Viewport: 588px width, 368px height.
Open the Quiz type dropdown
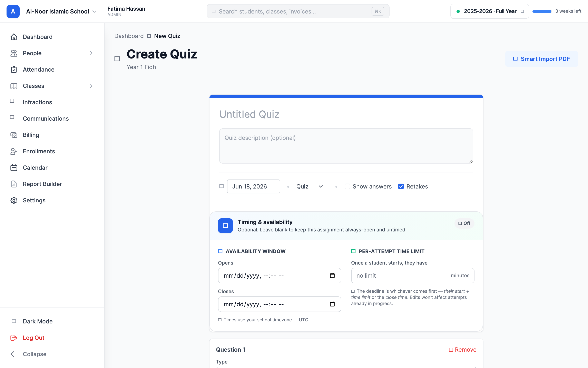tap(309, 186)
